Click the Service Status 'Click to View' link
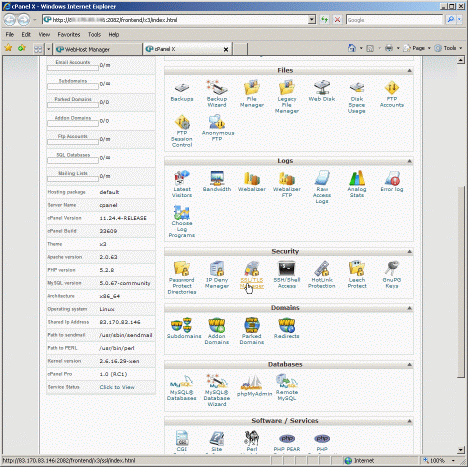This screenshot has width=468, height=467. tap(117, 387)
